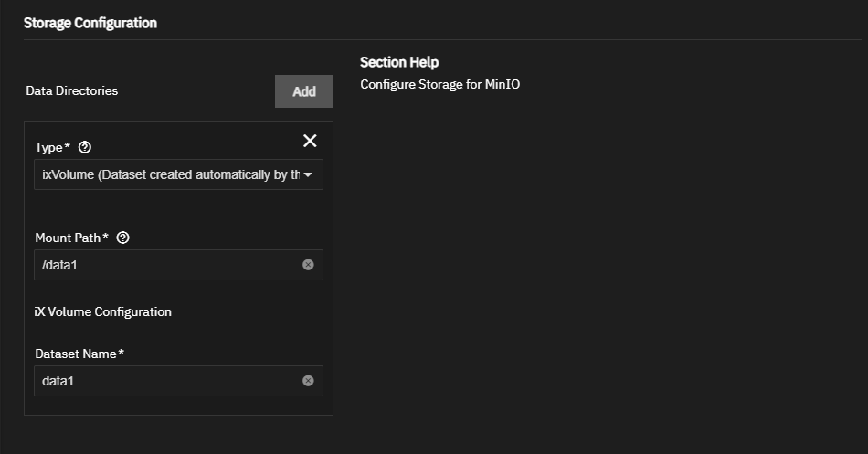The height and width of the screenshot is (454, 868).
Task: Open the Type dropdown showing ixVolume
Action: (178, 174)
